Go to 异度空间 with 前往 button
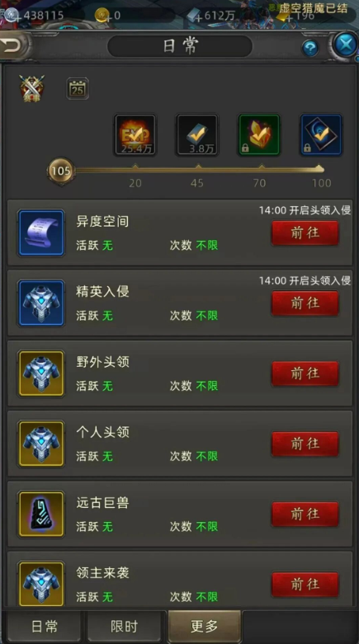The height and width of the screenshot is (644, 359). coord(305,233)
